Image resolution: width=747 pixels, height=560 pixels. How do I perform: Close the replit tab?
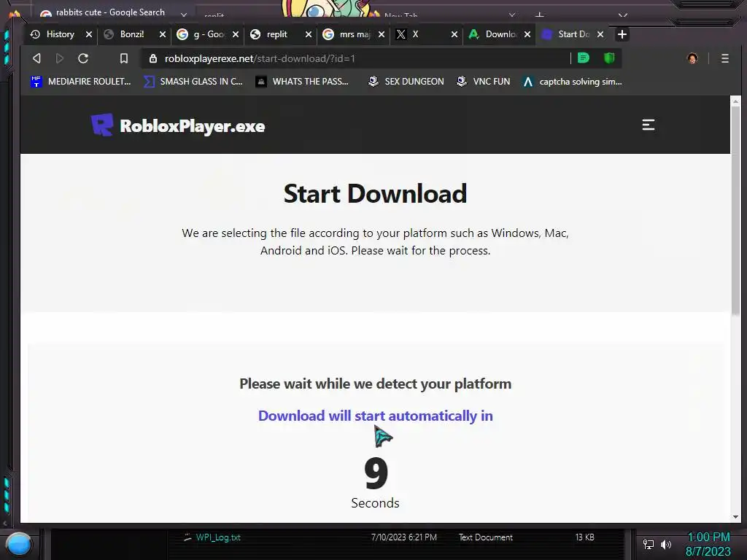(309, 34)
